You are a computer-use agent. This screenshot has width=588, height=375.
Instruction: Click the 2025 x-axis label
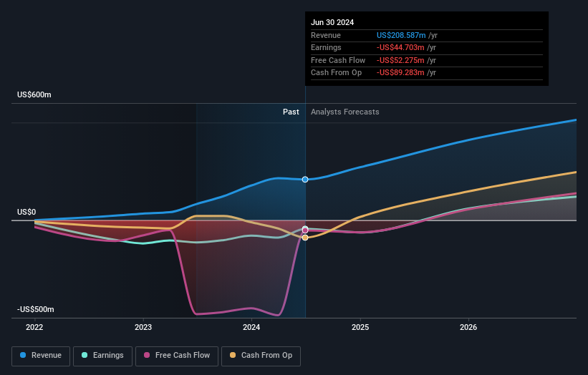click(360, 327)
